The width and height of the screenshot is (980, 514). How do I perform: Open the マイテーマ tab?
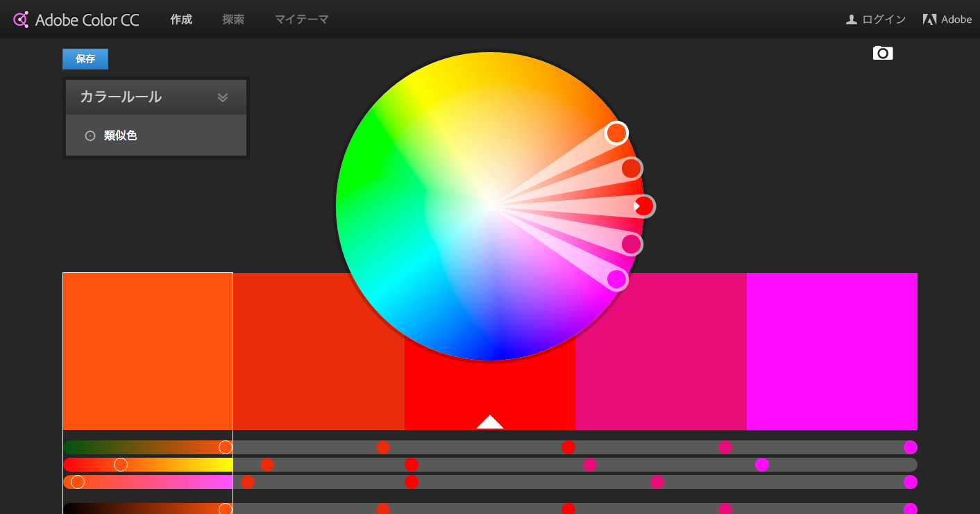pyautogui.click(x=301, y=19)
